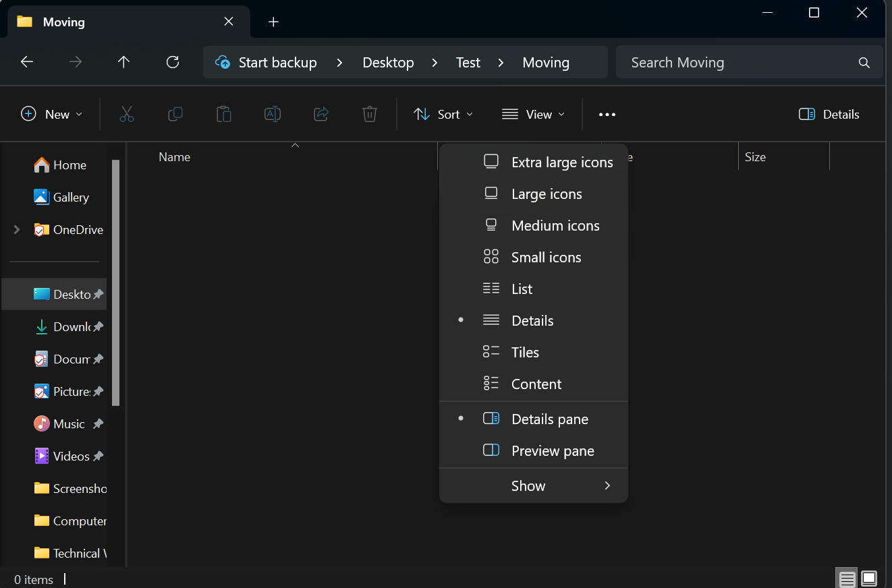
Task: Open the See more three-dot menu
Action: pos(607,115)
